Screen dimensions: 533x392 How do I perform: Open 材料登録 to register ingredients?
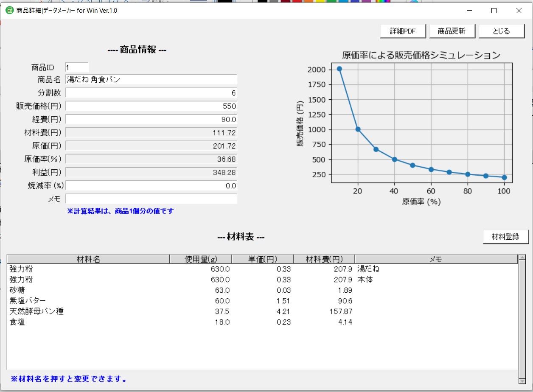[x=505, y=237]
